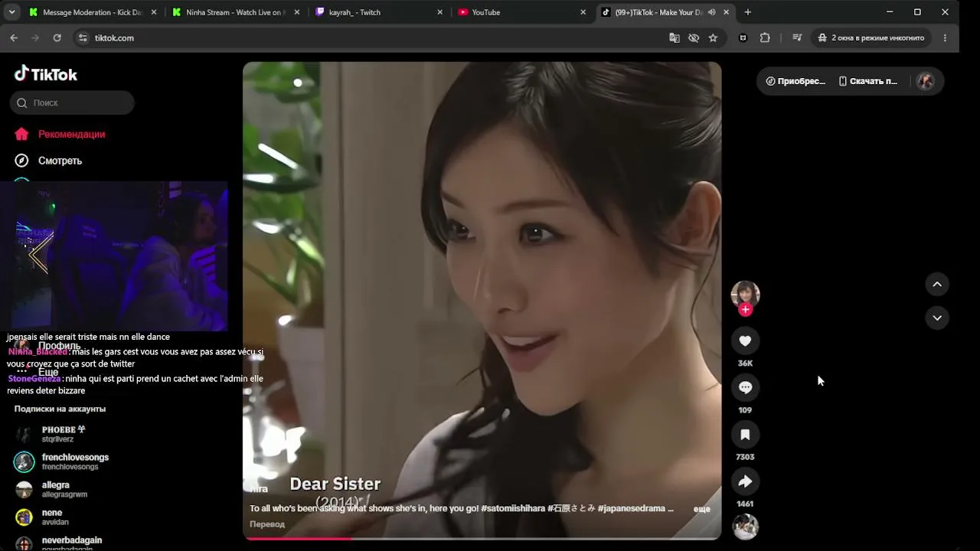Open the media control icon in toolbar

coord(797,37)
